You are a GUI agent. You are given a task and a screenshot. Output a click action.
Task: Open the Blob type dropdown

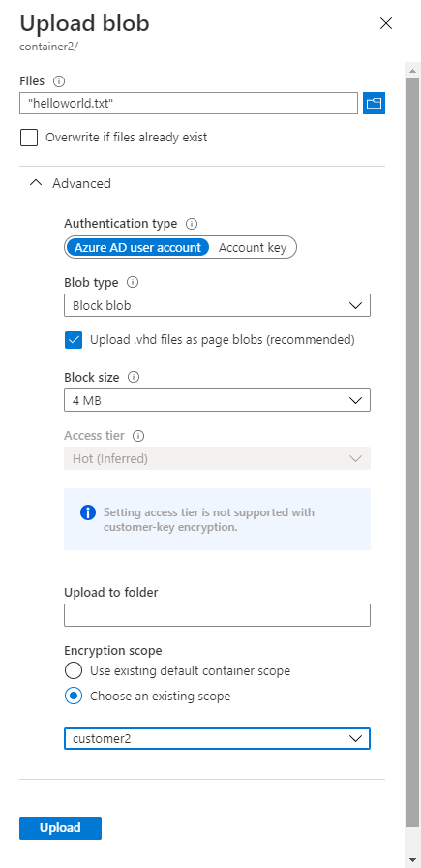pyautogui.click(x=218, y=305)
